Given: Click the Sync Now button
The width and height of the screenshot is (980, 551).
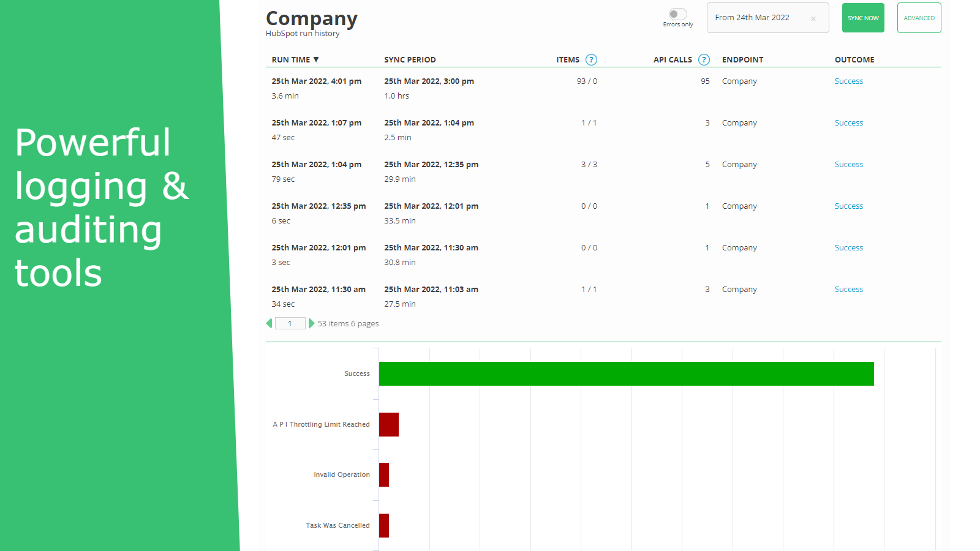Looking at the screenshot, I should (862, 18).
